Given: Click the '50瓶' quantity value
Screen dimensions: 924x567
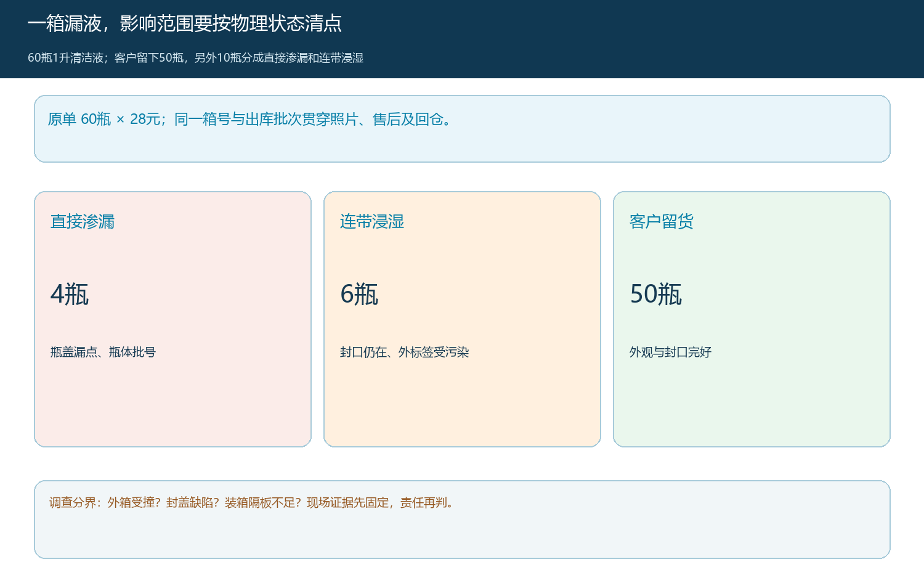Looking at the screenshot, I should point(656,294).
